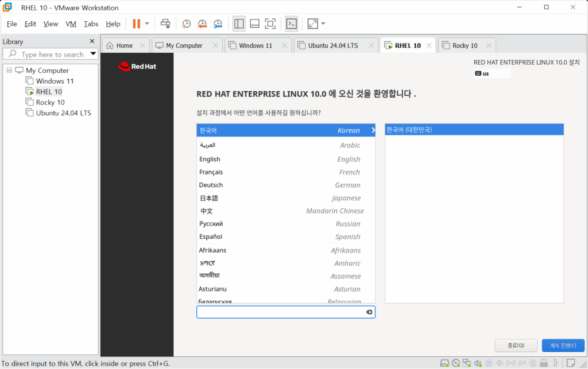
Task: Open the snapshot manager
Action: coord(218,24)
